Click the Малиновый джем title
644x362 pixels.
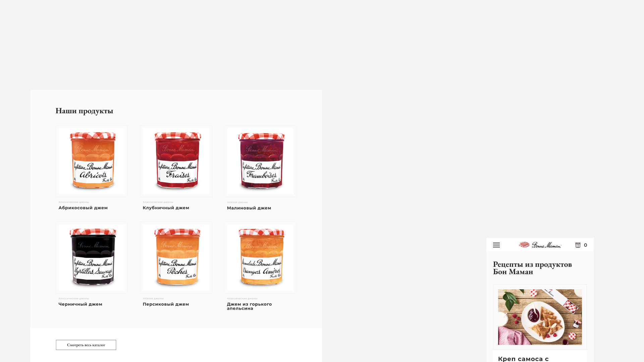(249, 208)
